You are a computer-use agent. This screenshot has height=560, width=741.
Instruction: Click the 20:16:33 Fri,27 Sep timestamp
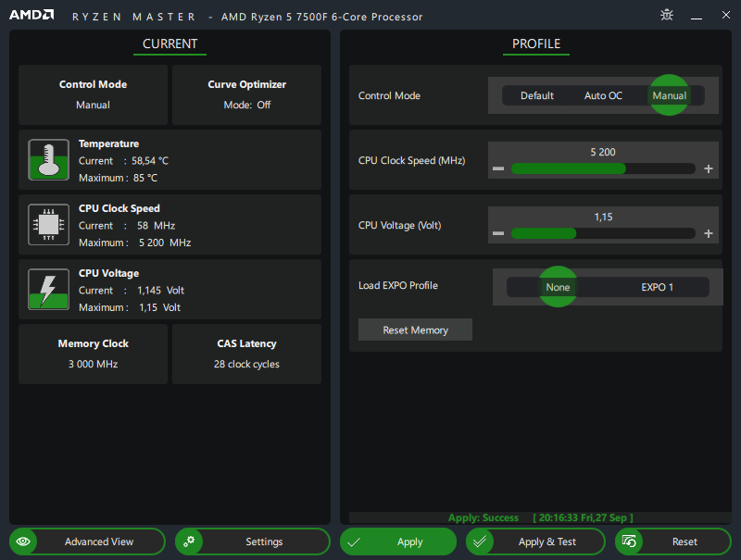(583, 517)
